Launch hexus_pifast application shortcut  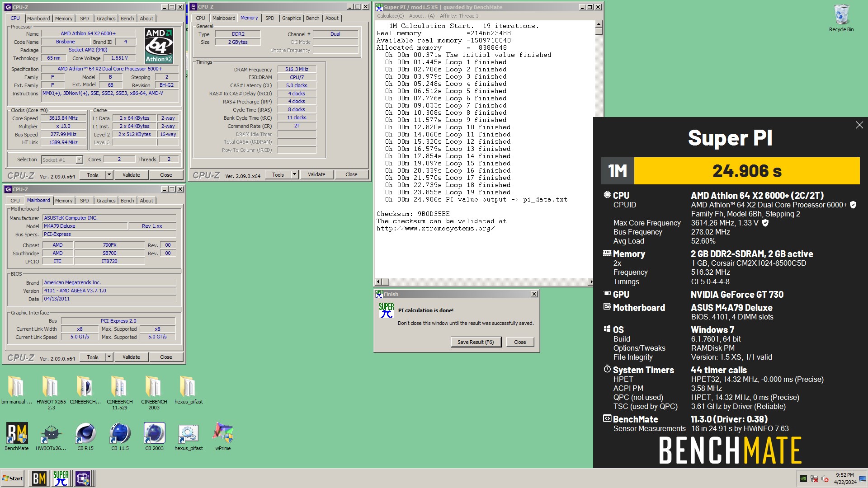tap(189, 436)
